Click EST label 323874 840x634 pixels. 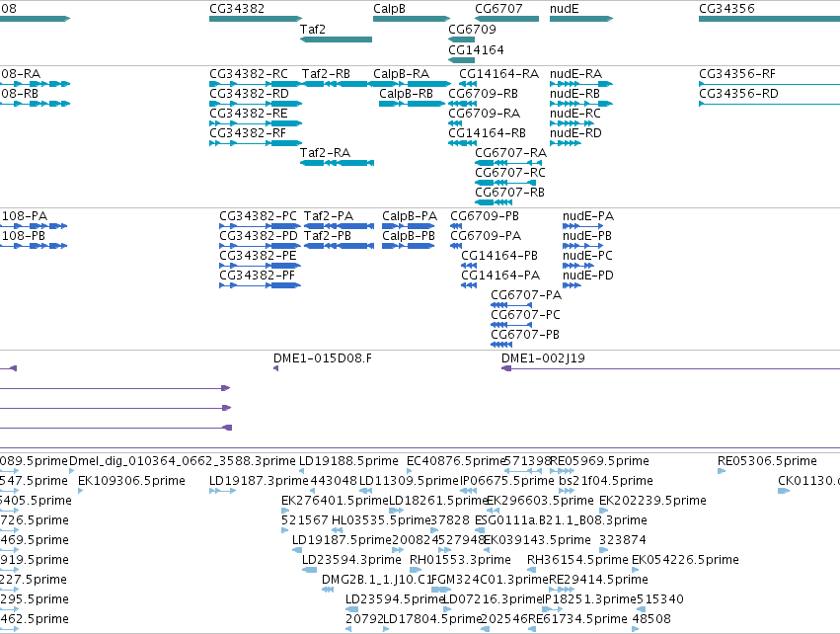pyautogui.click(x=623, y=541)
